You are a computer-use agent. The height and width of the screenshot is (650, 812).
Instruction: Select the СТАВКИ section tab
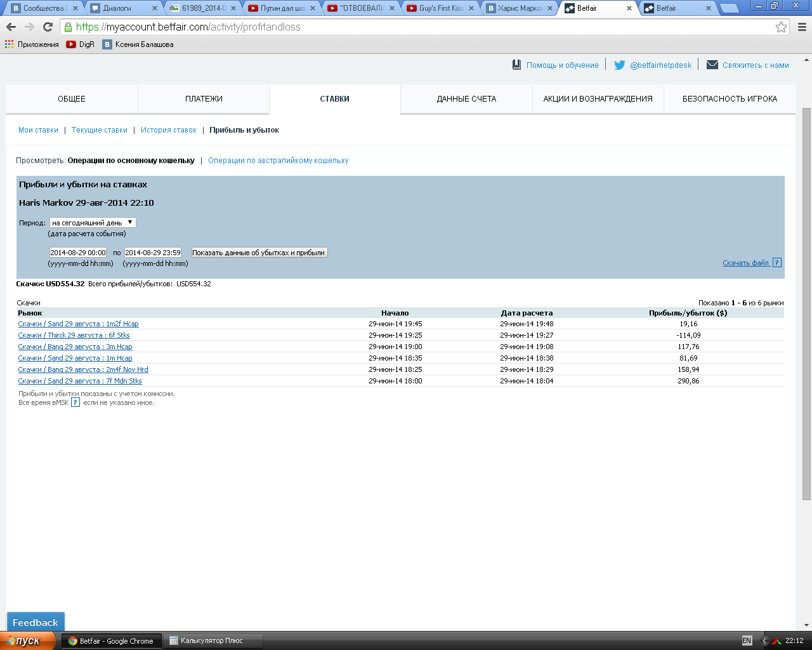pyautogui.click(x=335, y=99)
